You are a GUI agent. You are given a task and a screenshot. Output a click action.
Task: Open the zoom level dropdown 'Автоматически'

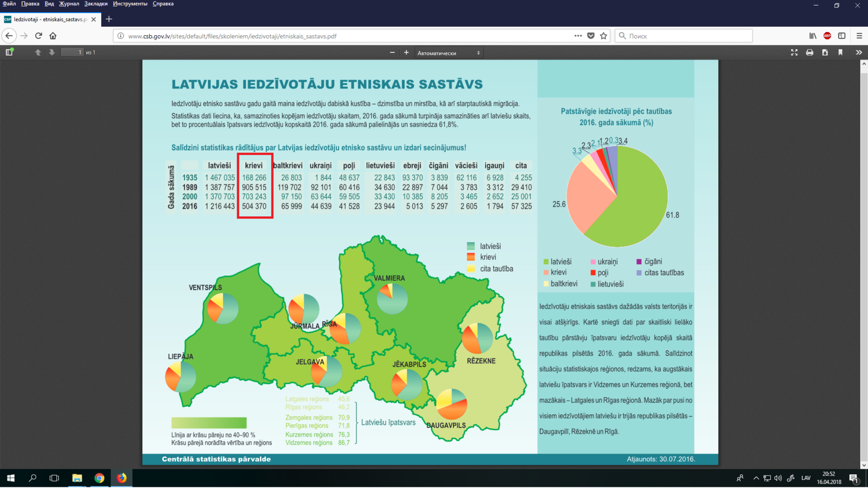coord(448,53)
